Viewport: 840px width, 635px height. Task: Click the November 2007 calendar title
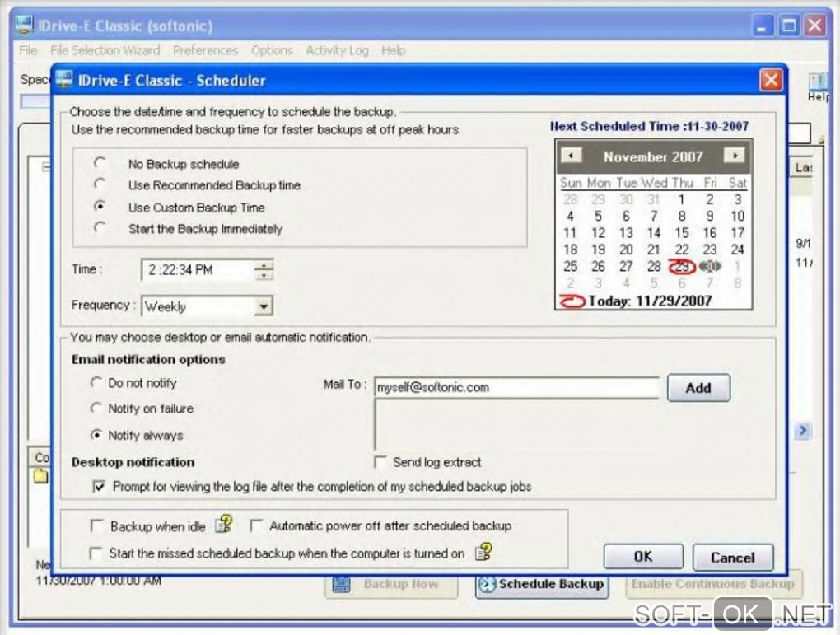pyautogui.click(x=653, y=156)
